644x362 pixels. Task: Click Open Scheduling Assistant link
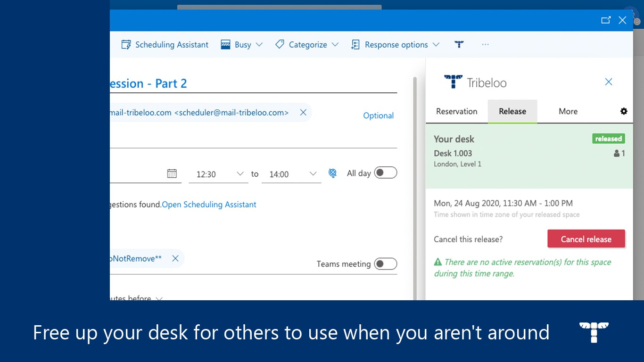coord(209,205)
